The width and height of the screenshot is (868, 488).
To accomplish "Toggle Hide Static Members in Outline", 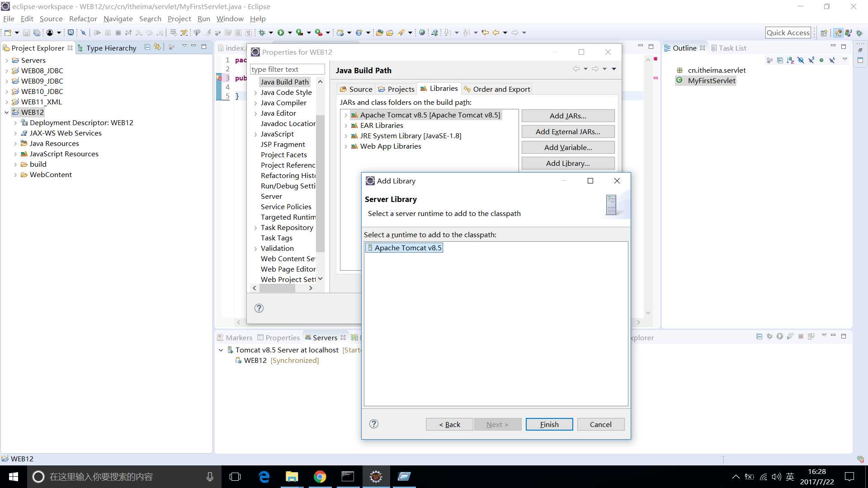I will click(x=811, y=60).
